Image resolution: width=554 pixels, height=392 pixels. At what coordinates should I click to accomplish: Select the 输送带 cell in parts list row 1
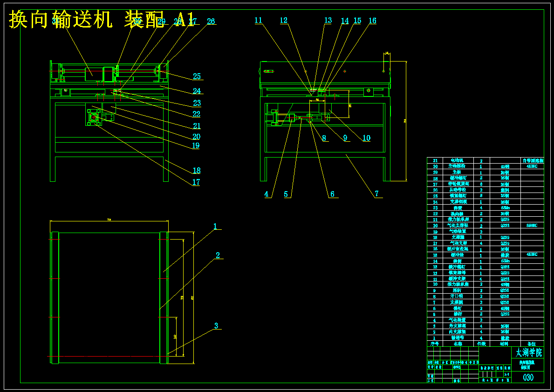click(x=459, y=338)
